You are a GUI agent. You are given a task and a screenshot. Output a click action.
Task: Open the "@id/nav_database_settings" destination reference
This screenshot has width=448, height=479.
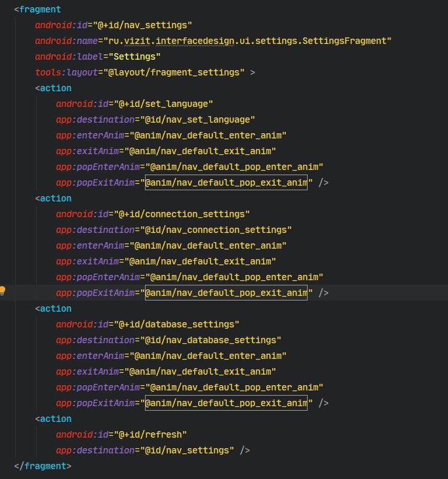pyautogui.click(x=211, y=341)
